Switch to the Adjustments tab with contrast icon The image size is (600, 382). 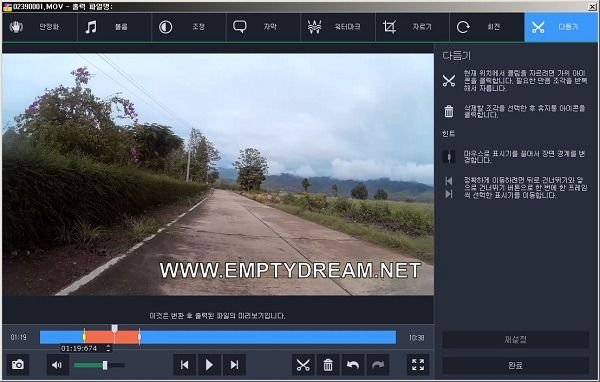pos(189,27)
